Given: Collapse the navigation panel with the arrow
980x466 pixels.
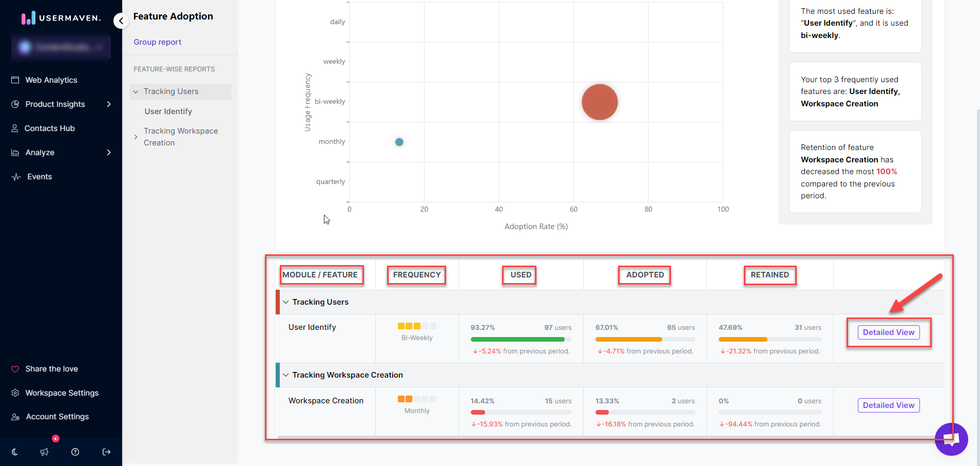Looking at the screenshot, I should point(121,21).
